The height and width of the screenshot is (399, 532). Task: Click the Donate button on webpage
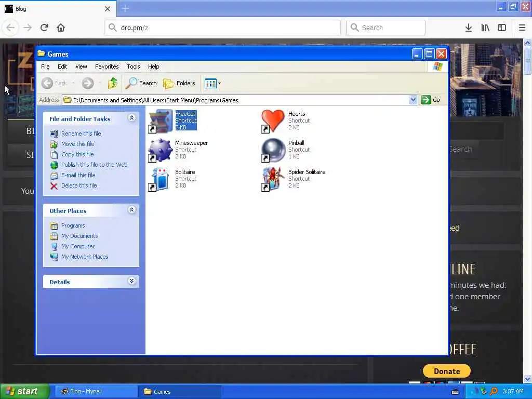[446, 371]
